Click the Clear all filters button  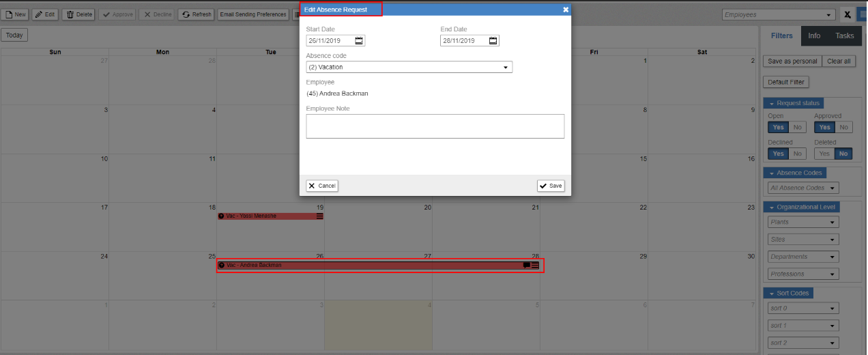pos(839,61)
